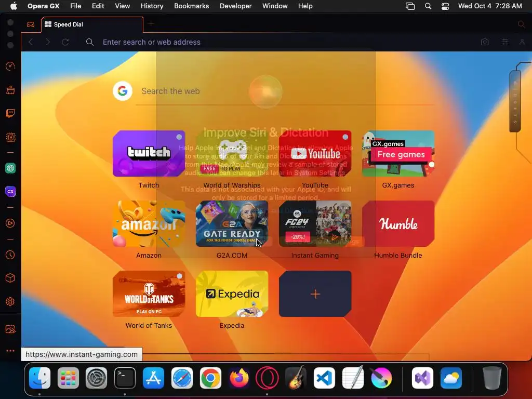Select the Speed Dial tab

tap(92, 24)
